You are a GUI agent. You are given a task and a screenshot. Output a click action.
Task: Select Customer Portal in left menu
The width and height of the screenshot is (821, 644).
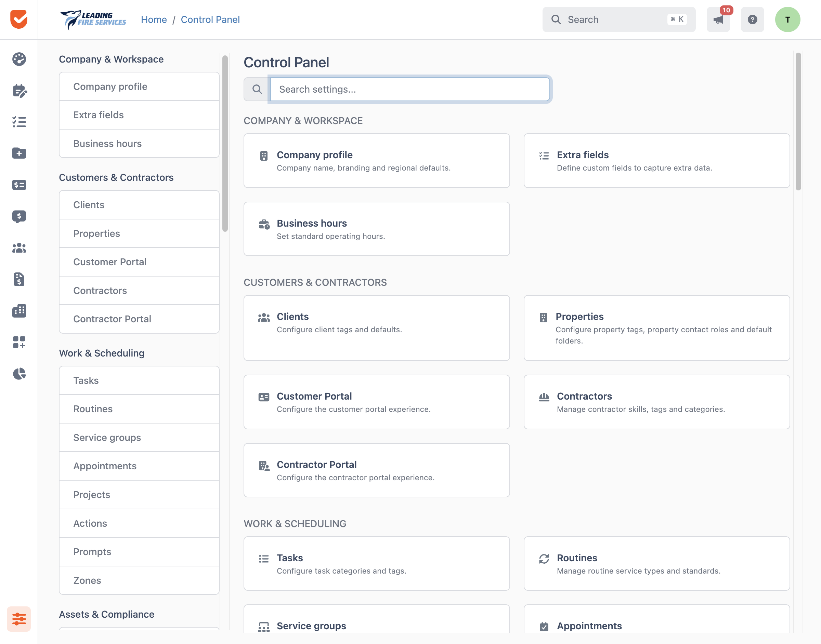point(139,262)
